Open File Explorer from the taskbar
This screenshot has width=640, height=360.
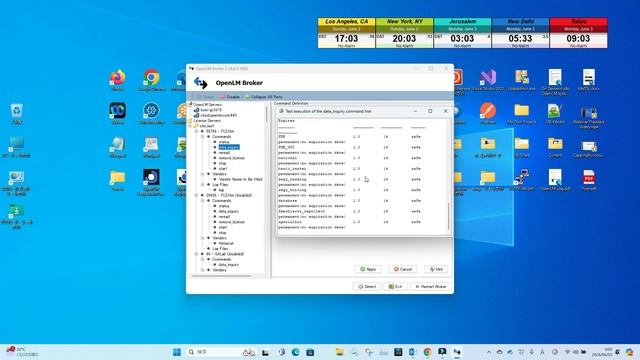coord(340,352)
